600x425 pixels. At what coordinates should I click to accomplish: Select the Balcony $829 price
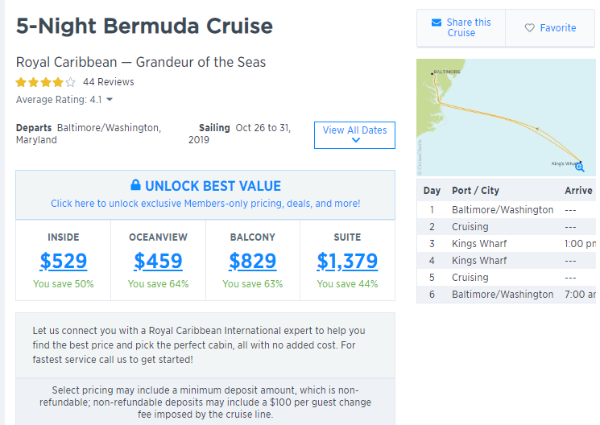[253, 261]
